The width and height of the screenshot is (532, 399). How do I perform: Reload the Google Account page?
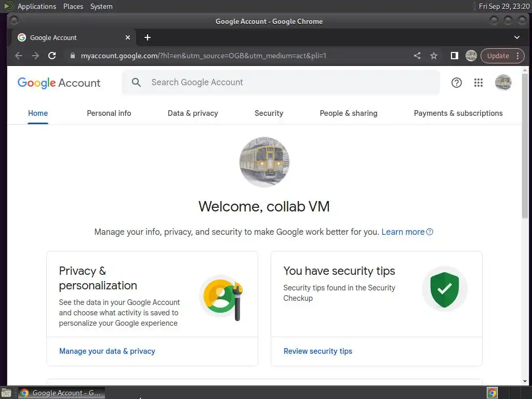[52, 56]
